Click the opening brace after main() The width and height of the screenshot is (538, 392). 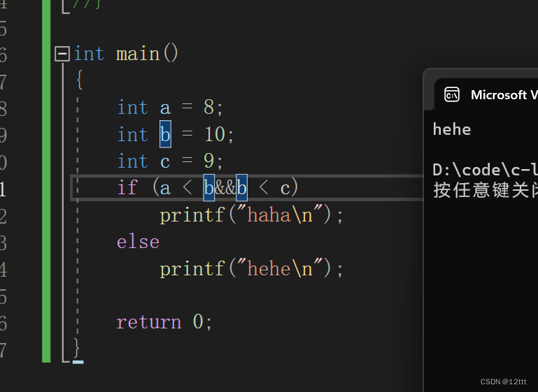(80, 80)
